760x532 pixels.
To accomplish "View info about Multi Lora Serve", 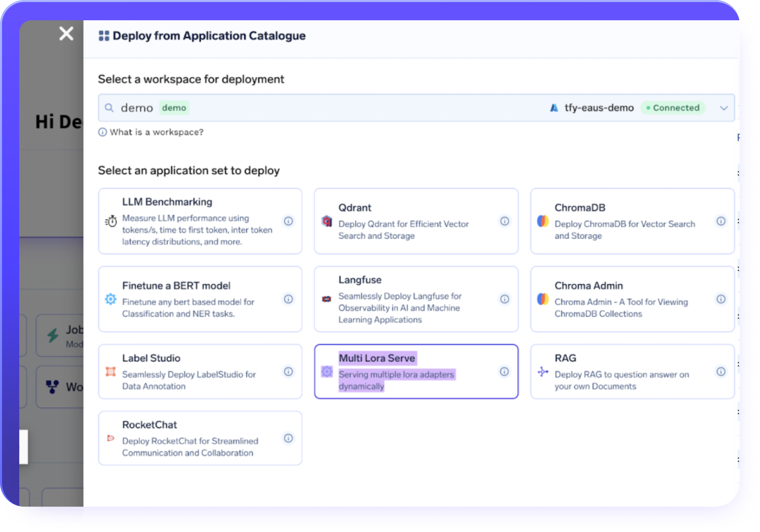I will (504, 372).
